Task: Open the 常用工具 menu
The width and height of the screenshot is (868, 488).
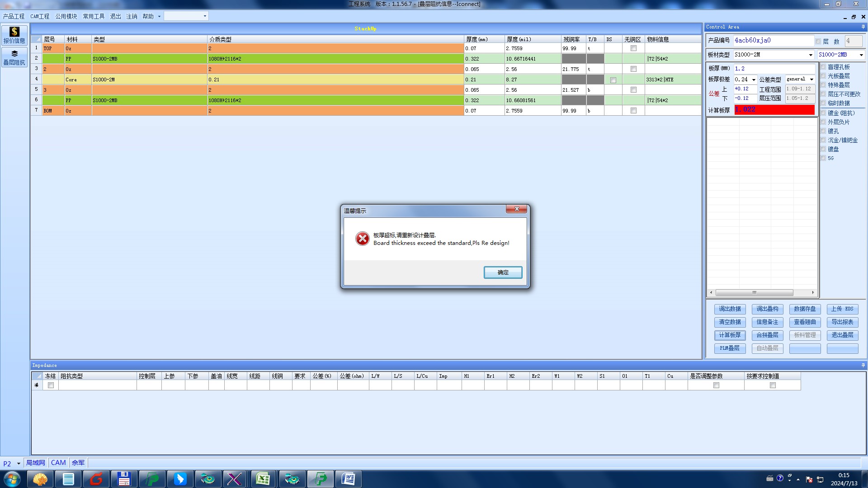Action: pos(93,16)
